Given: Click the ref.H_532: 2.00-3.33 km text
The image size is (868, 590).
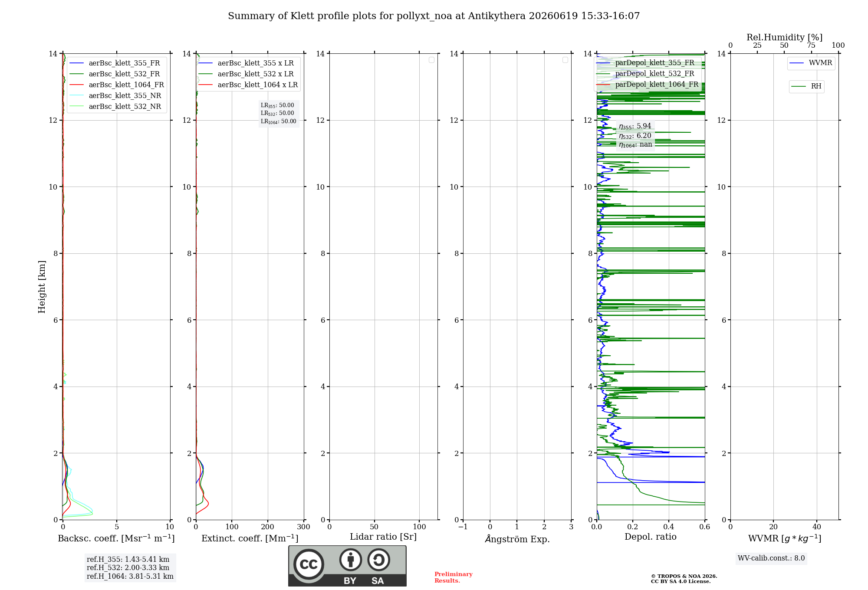Looking at the screenshot, I should (128, 568).
